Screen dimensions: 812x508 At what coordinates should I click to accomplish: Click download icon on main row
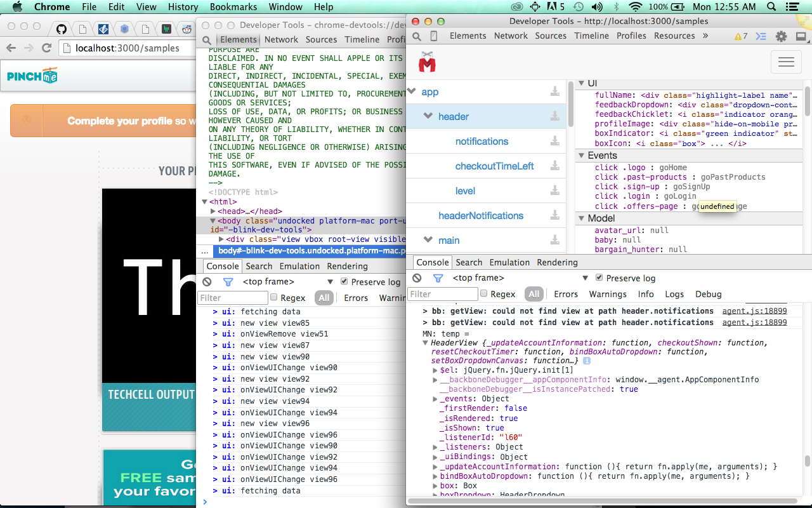point(555,240)
